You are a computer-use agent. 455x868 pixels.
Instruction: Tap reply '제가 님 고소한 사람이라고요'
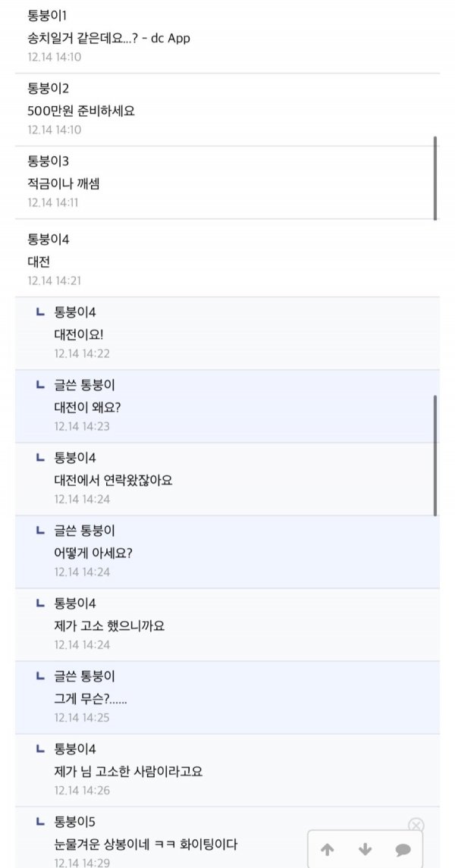(128, 772)
